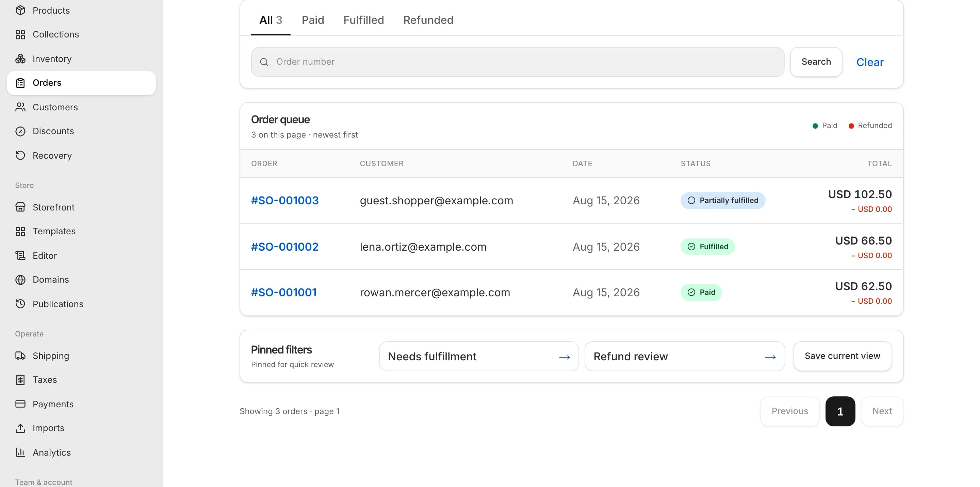This screenshot has height=487, width=980.
Task: Click the Storefront shop icon
Action: coord(20,207)
